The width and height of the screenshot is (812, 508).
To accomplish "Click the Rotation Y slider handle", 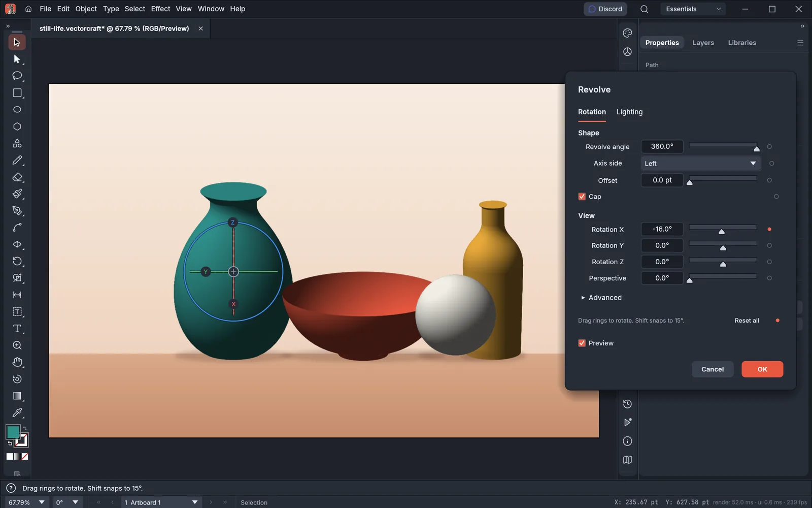I will point(723,248).
